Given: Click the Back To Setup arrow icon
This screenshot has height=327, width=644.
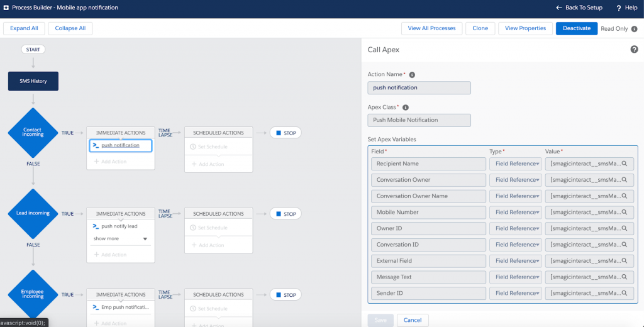Looking at the screenshot, I should pos(558,8).
